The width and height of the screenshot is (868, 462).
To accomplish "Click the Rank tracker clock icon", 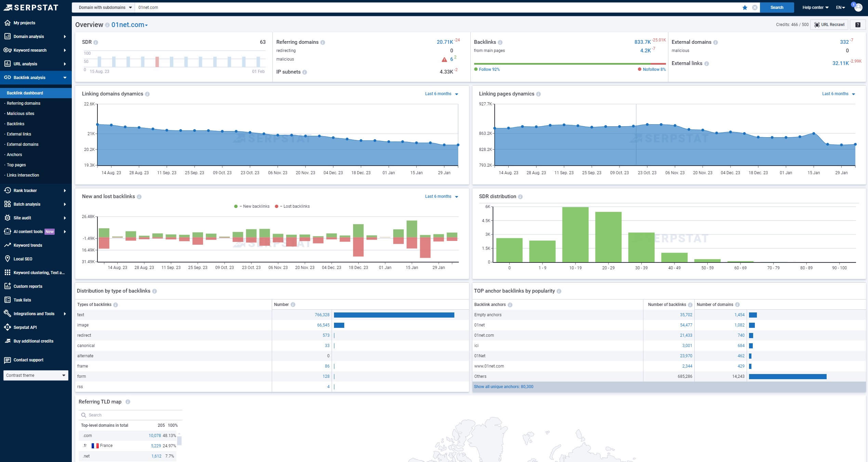I will coord(7,190).
